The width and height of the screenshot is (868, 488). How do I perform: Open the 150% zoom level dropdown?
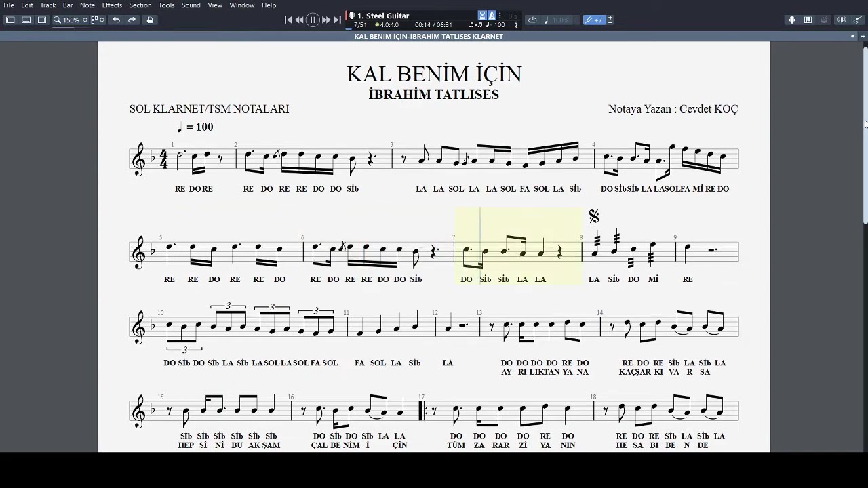(75, 20)
